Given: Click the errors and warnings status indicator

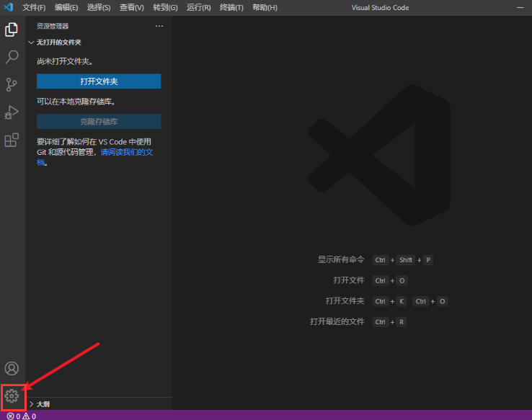Looking at the screenshot, I should [x=21, y=416].
